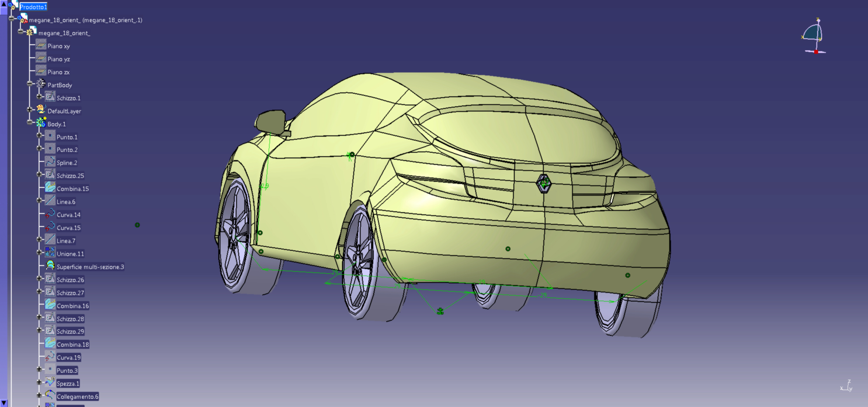Click the Superficie multi-sezione.3 surface icon

pos(50,266)
